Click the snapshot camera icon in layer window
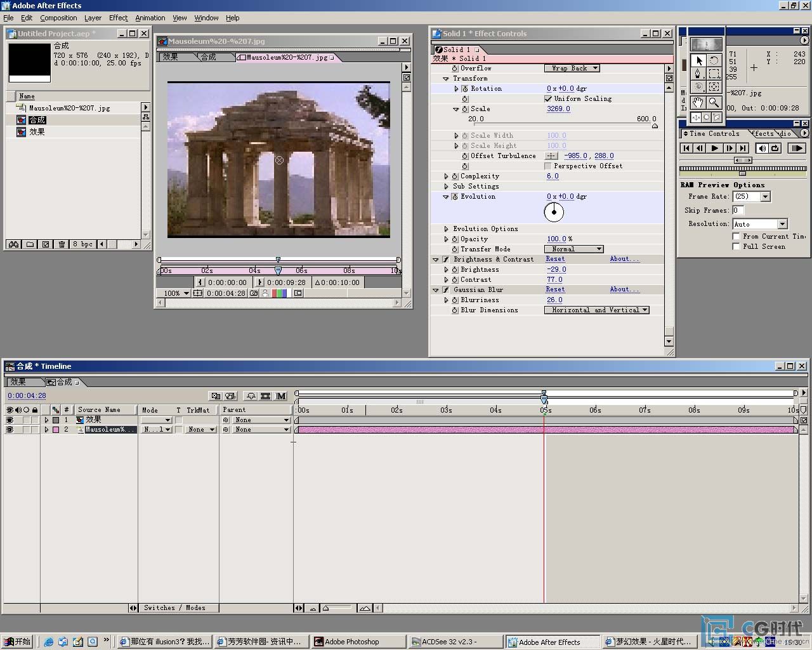This screenshot has width=812, height=650. pyautogui.click(x=254, y=293)
